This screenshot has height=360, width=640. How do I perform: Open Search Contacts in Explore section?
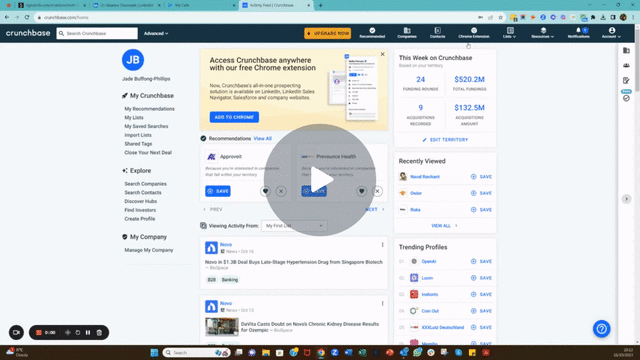(x=143, y=193)
